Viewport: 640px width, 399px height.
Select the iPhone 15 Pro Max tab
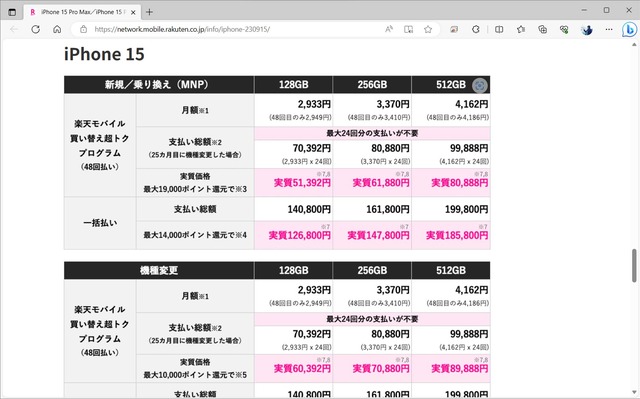pos(82,12)
